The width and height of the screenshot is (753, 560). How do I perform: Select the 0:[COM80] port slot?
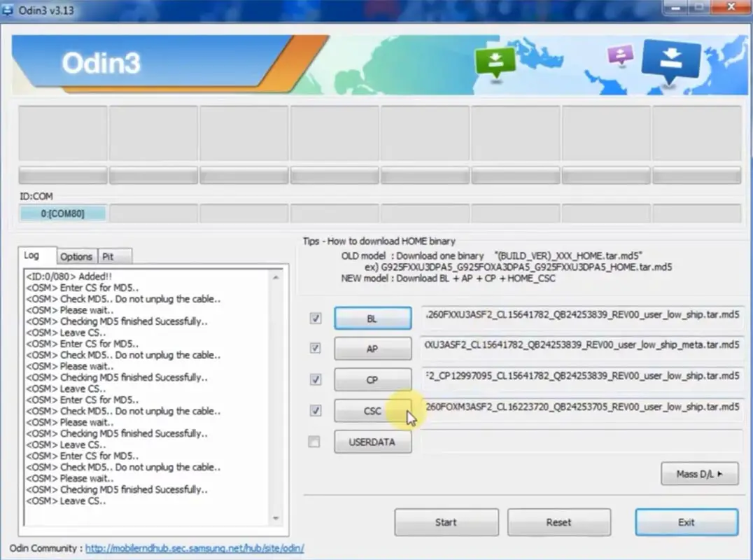click(62, 213)
